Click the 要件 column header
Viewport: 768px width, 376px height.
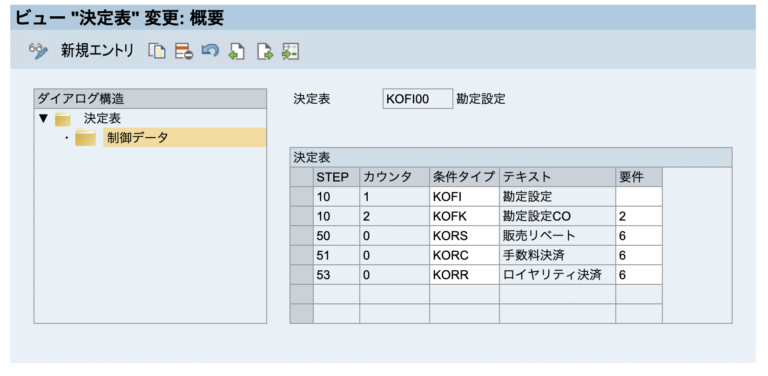tap(639, 177)
